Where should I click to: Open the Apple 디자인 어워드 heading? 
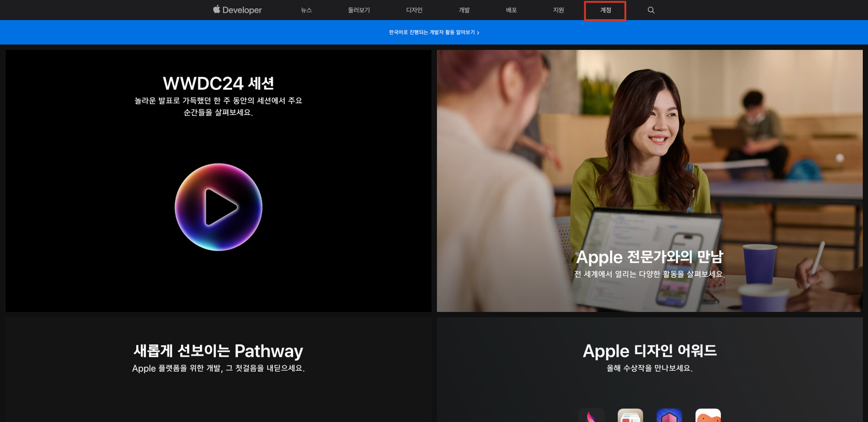649,350
